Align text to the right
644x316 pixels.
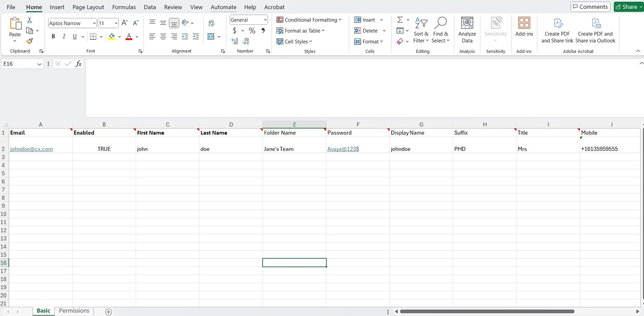click(174, 36)
